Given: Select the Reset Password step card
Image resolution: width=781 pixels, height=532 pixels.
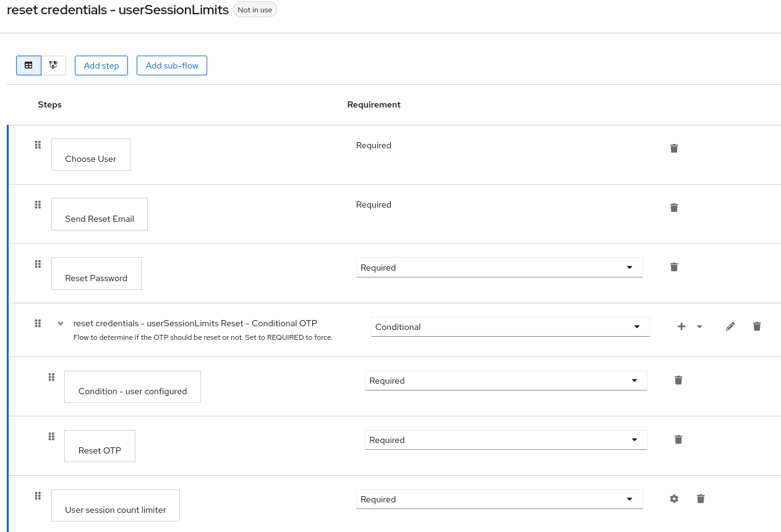Looking at the screenshot, I should [96, 273].
